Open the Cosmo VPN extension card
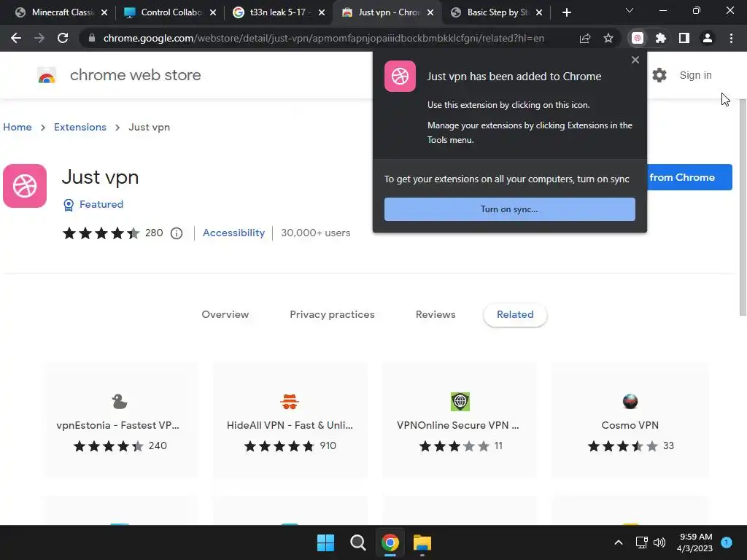Image resolution: width=747 pixels, height=560 pixels. (630, 420)
